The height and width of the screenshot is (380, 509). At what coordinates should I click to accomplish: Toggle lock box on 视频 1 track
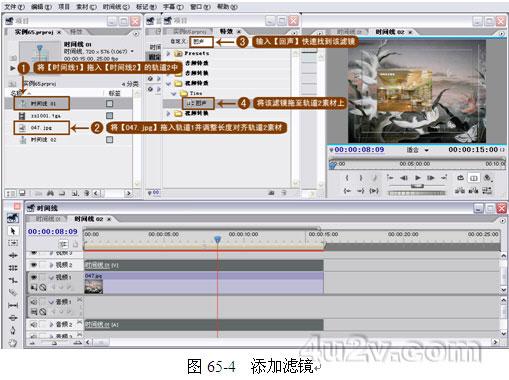point(43,277)
